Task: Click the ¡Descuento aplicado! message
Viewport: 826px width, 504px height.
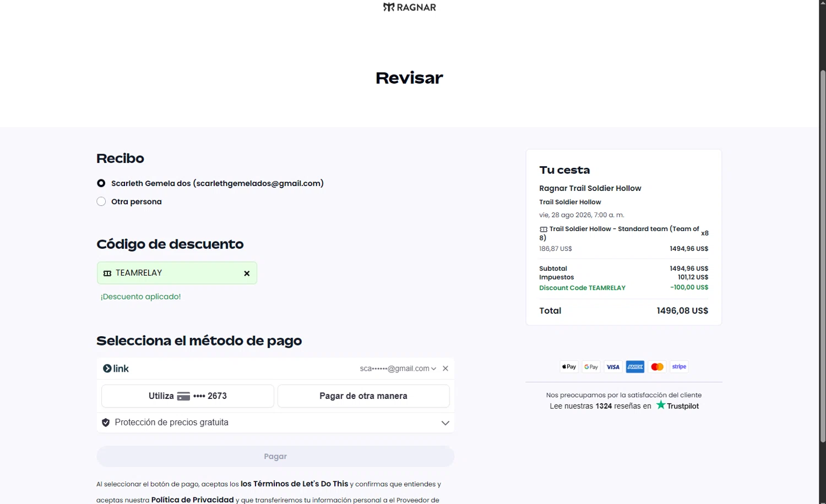Action: coord(140,297)
